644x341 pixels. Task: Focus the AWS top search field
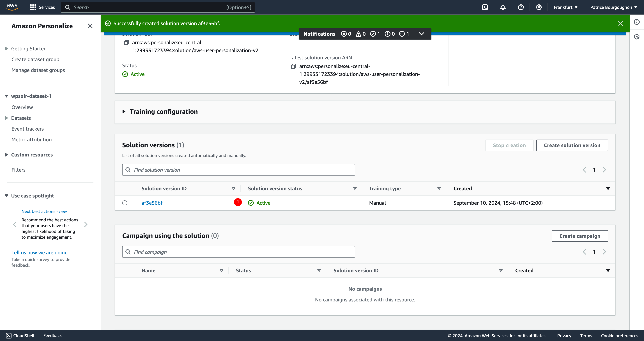click(x=158, y=7)
